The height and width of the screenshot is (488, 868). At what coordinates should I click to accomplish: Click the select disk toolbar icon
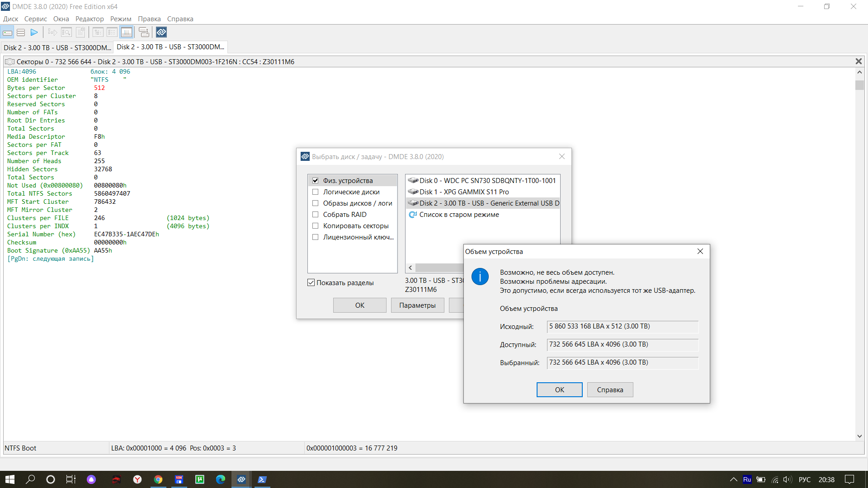click(x=8, y=32)
